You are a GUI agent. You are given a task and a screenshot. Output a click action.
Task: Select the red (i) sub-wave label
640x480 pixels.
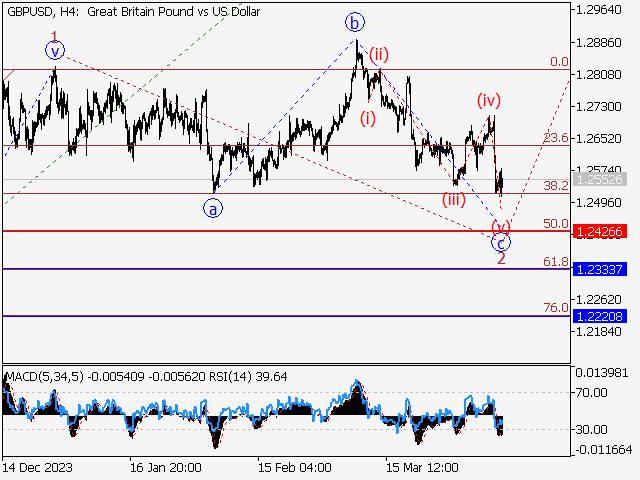tap(368, 119)
